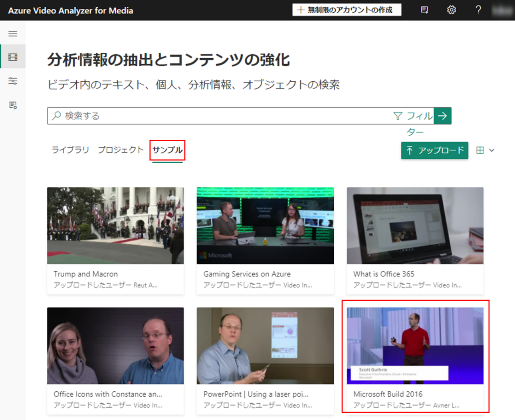Click 無制限のアカウントの作成 button
The height and width of the screenshot is (420, 515).
point(347,10)
